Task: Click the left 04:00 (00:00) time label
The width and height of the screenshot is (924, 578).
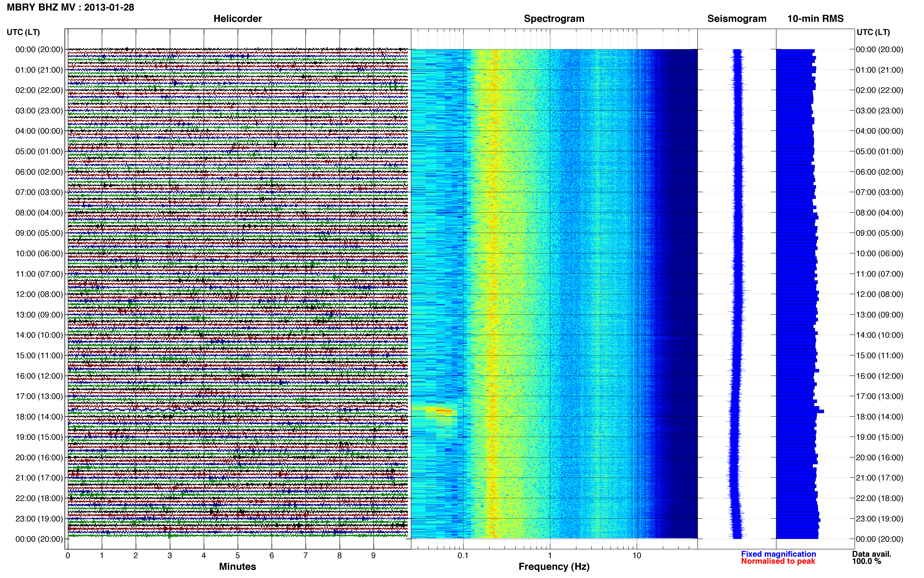Action: pyautogui.click(x=39, y=131)
